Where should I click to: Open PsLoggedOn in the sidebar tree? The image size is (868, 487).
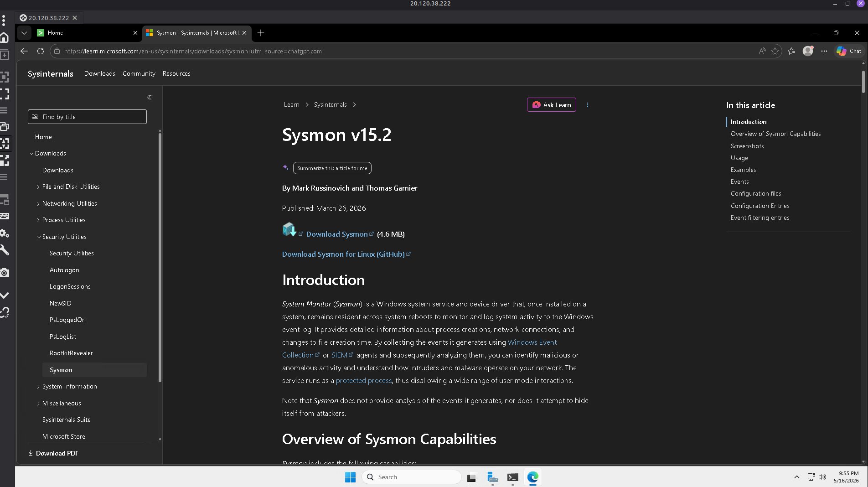pyautogui.click(x=67, y=320)
